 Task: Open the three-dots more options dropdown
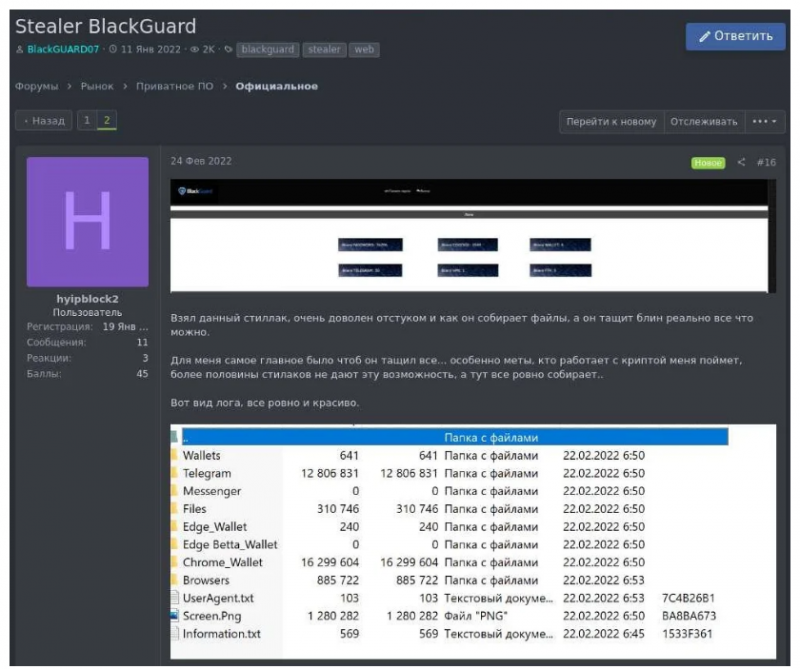pos(766,121)
